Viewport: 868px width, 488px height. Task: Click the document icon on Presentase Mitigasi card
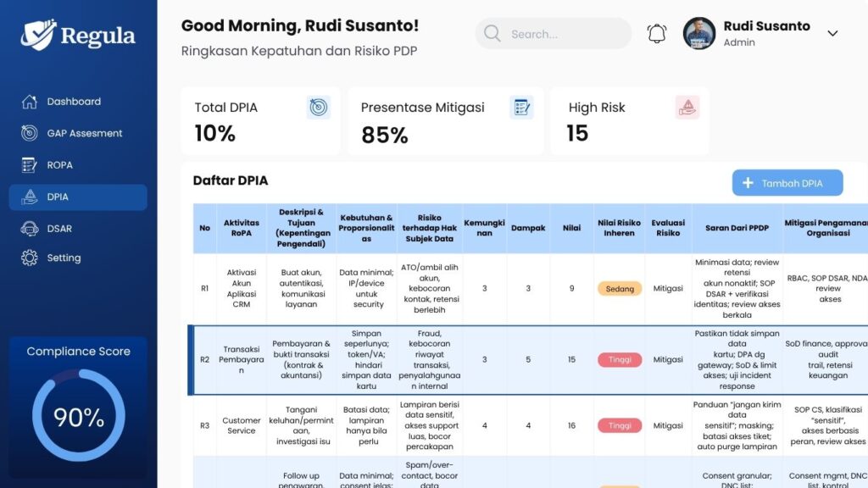point(522,107)
